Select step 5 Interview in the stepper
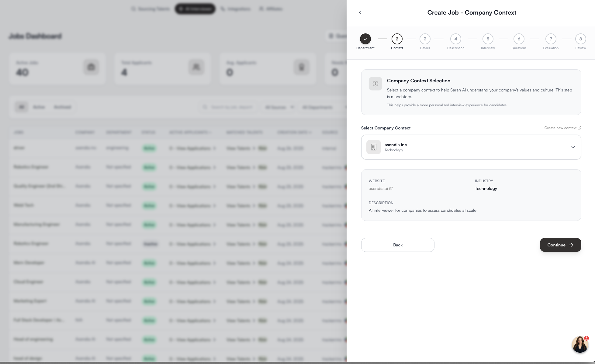 [x=488, y=39]
